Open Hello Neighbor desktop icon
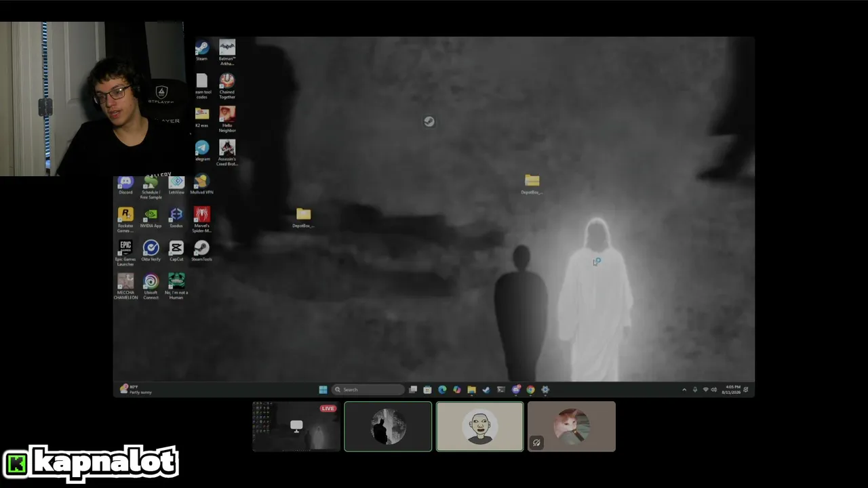Screen dimensions: 868x488 227,119
